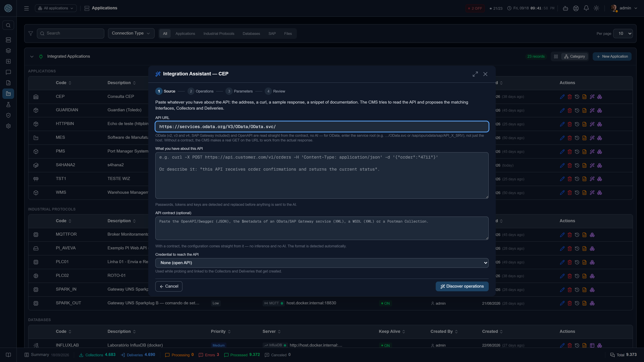Select the All filter tab
Viewport: 644px width, 362px height.
pyautogui.click(x=165, y=34)
